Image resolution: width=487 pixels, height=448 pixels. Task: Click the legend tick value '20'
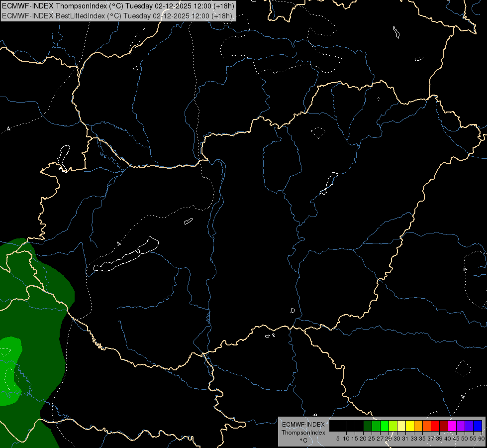point(363,439)
